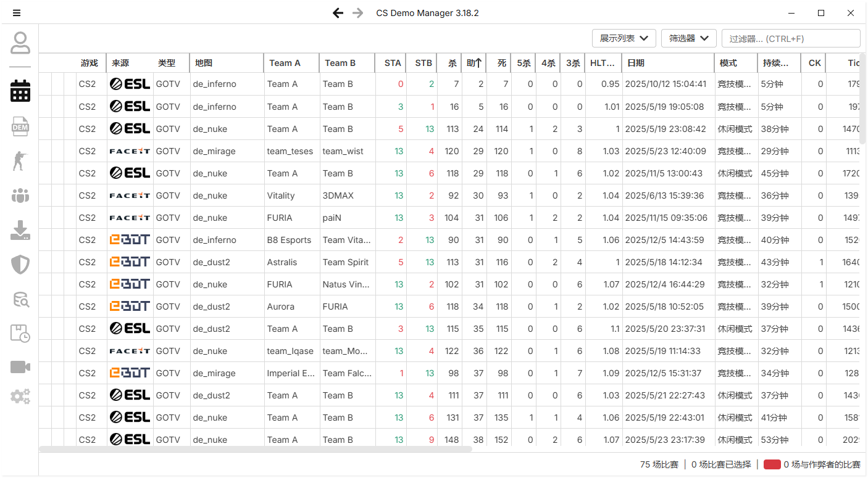Open the downloads icon in sidebar
868x478 pixels.
tap(20, 230)
